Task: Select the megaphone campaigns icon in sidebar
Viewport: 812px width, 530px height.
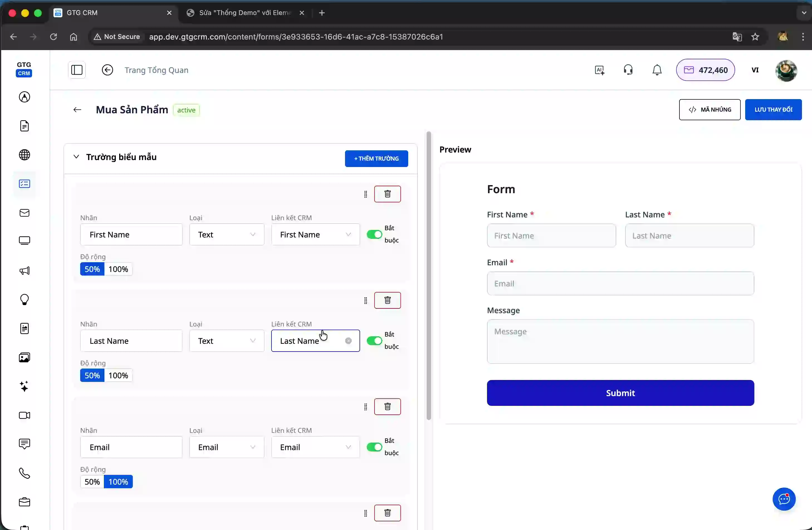Action: coord(24,271)
